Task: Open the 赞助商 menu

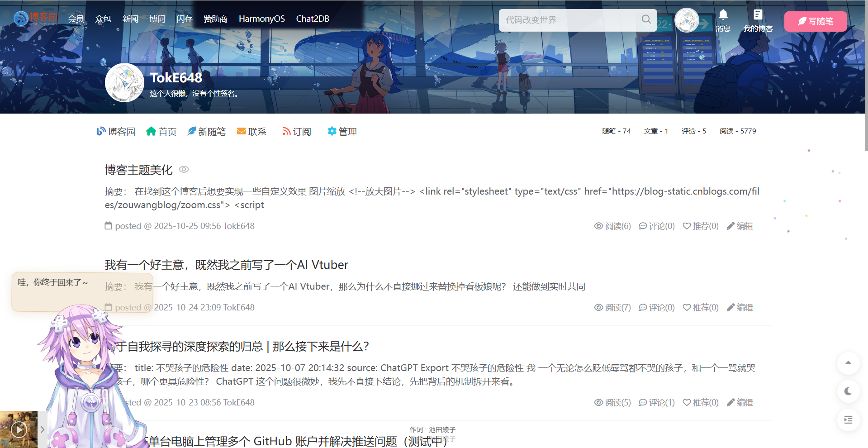Action: pos(216,19)
